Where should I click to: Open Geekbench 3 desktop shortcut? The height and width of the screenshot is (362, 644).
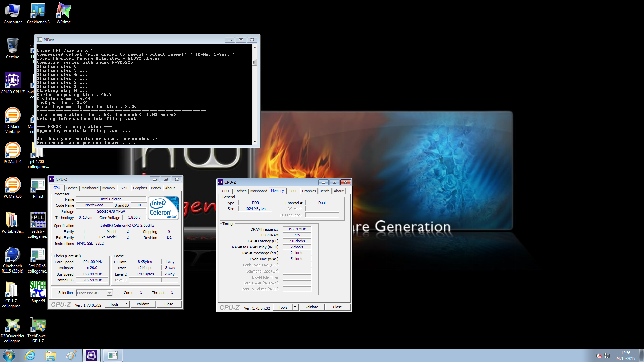[x=38, y=14]
